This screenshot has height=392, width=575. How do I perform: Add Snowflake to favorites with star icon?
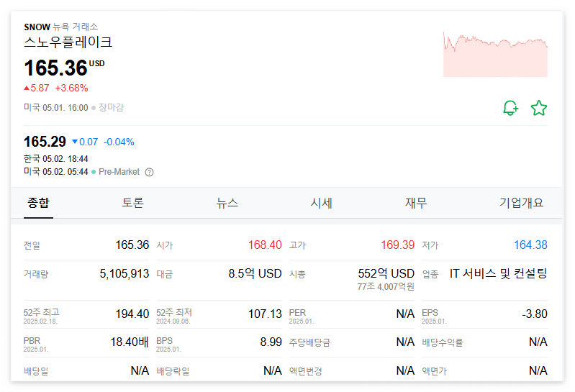tap(539, 108)
